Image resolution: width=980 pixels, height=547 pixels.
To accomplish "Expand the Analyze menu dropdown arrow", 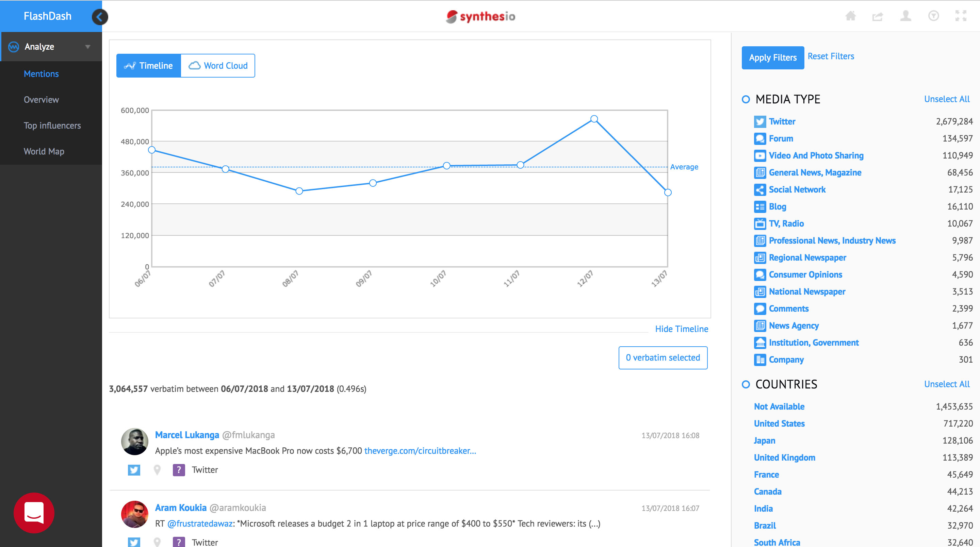I will pos(88,47).
